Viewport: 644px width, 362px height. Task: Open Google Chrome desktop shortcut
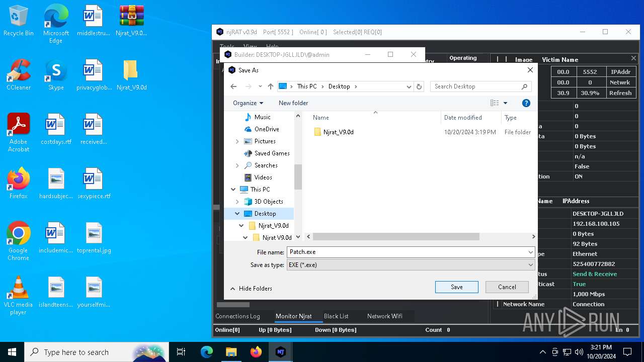[19, 241]
